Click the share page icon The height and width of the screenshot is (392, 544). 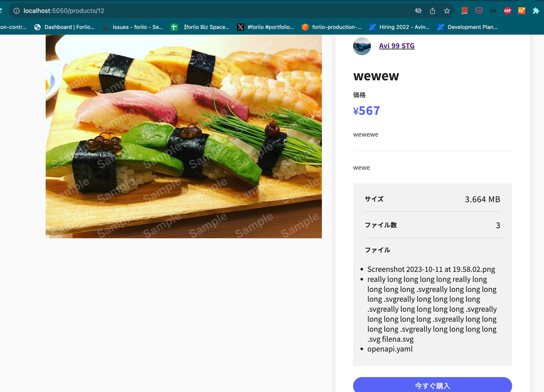[x=432, y=11]
